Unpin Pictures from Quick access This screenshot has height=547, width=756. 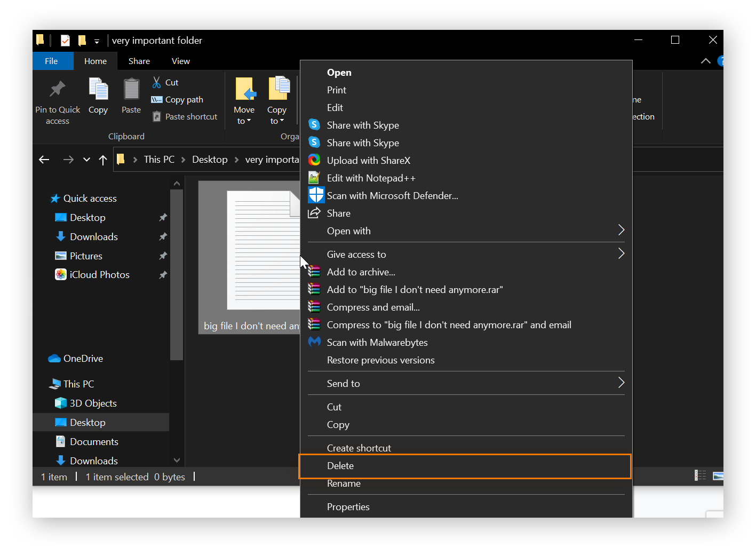[x=163, y=256]
